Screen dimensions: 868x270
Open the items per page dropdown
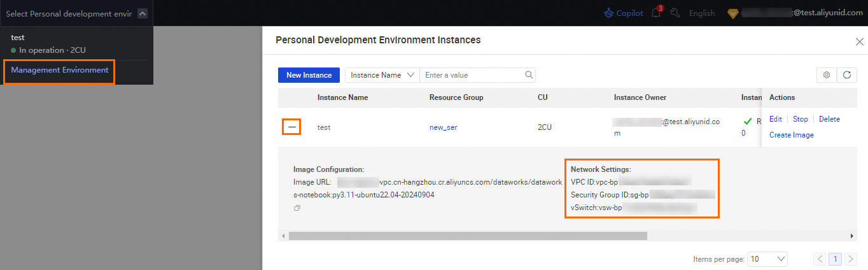pyautogui.click(x=767, y=259)
